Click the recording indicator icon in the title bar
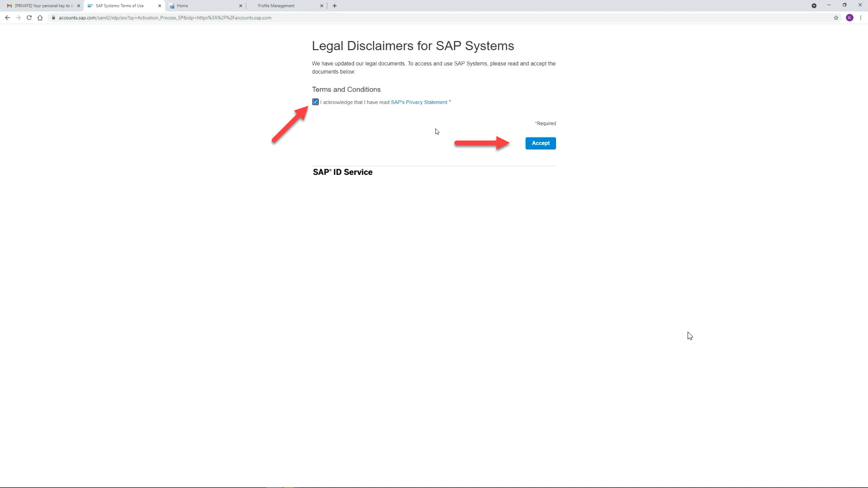This screenshot has width=868, height=488. [814, 6]
